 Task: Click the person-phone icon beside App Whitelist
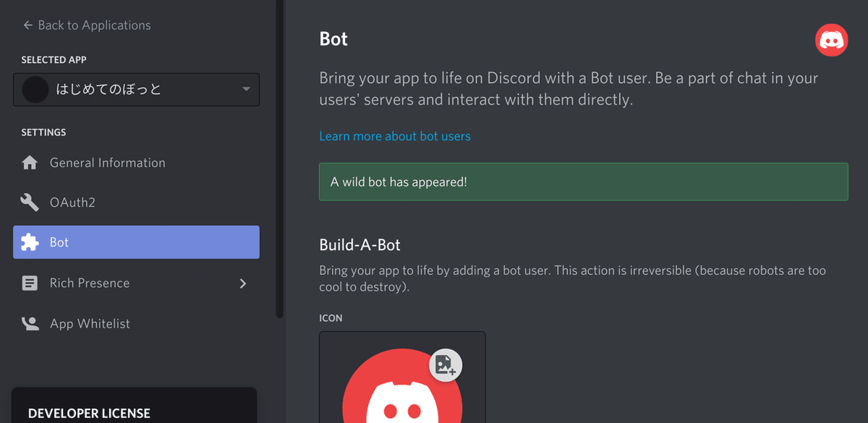pos(30,323)
